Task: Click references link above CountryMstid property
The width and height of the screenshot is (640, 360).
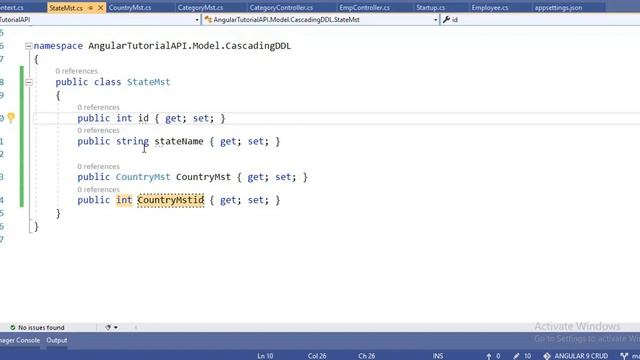Action: point(98,190)
